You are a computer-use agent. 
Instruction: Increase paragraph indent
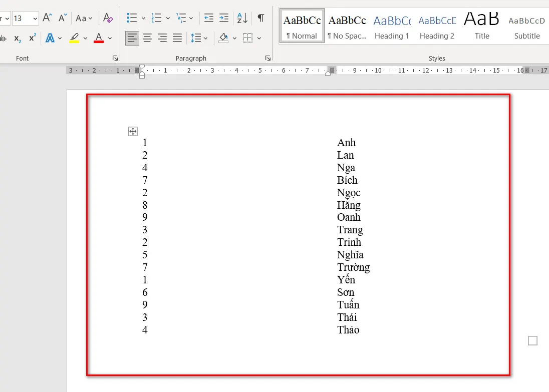[x=224, y=18]
